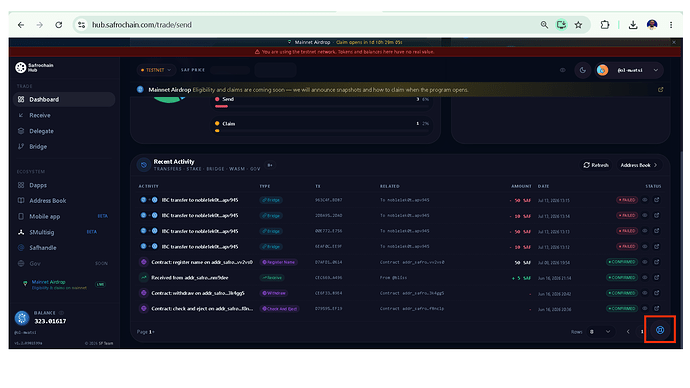Open the Rows per page dropdown

pos(600,332)
